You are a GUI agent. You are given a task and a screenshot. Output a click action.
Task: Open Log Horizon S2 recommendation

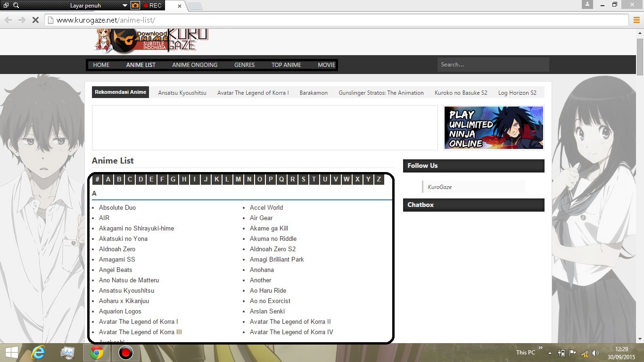tap(517, 93)
